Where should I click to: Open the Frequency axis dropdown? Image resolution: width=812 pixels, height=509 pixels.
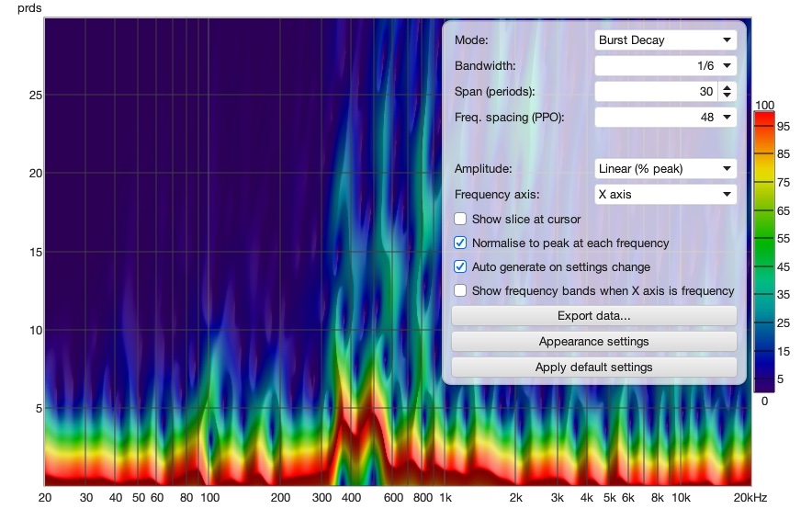[x=665, y=195]
